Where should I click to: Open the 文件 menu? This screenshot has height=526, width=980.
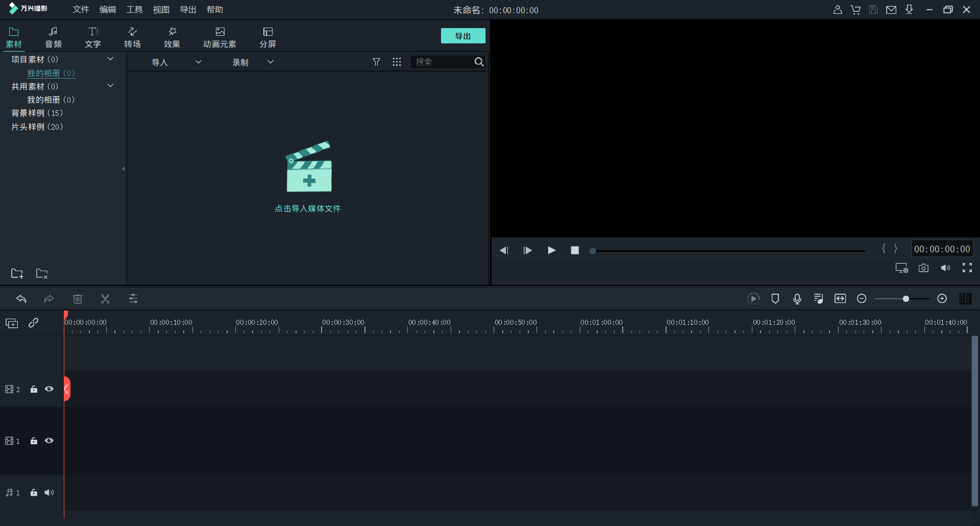(81, 10)
